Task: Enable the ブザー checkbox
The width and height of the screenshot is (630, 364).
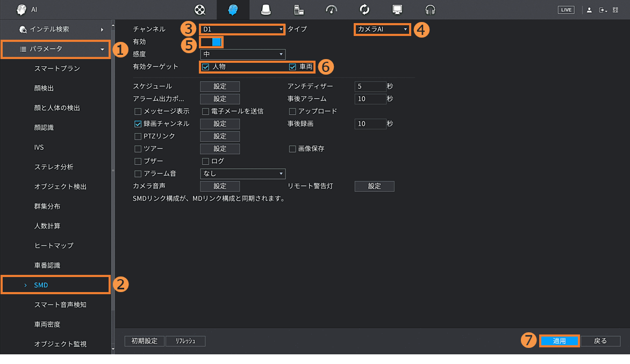Action: point(138,161)
